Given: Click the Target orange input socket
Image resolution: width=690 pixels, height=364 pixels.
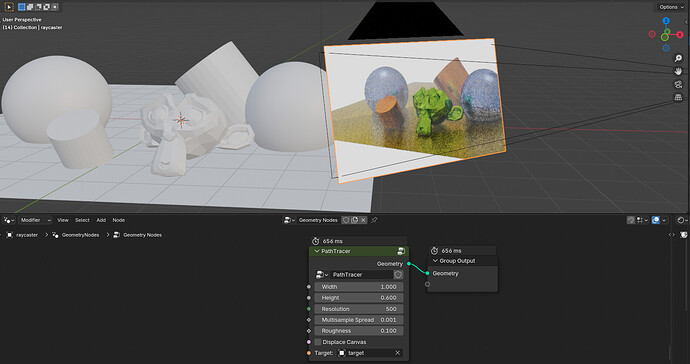Looking at the screenshot, I should pos(309,353).
